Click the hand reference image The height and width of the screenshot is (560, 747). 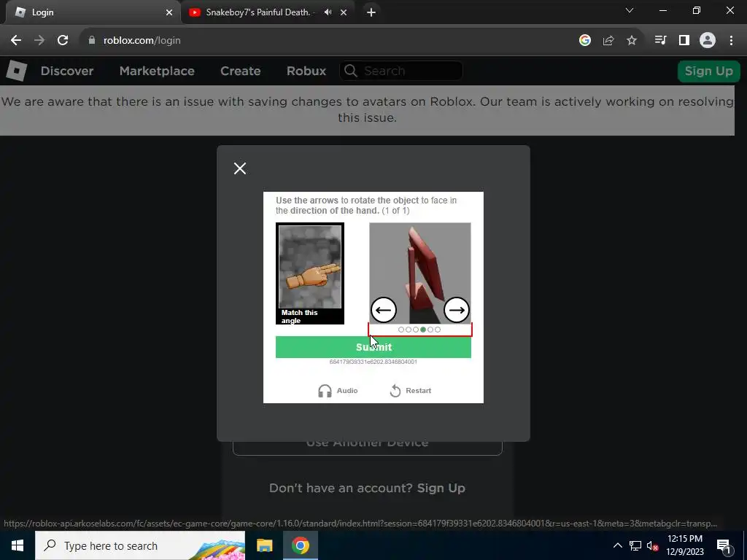coord(310,267)
